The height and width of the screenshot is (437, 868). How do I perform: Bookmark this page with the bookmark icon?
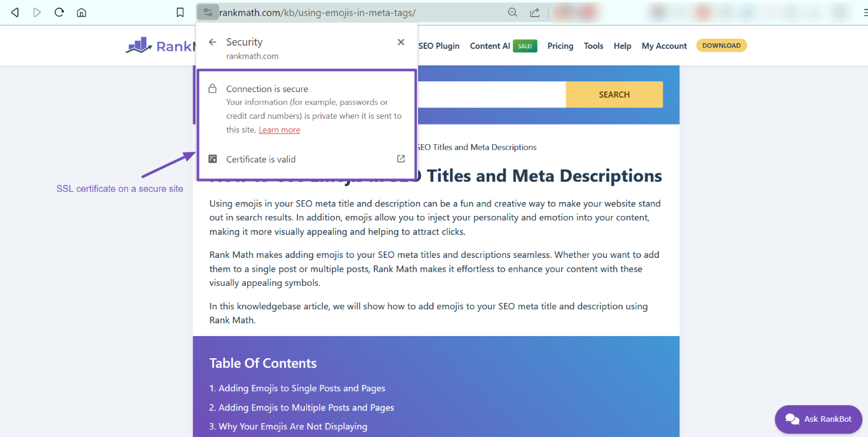coord(180,13)
